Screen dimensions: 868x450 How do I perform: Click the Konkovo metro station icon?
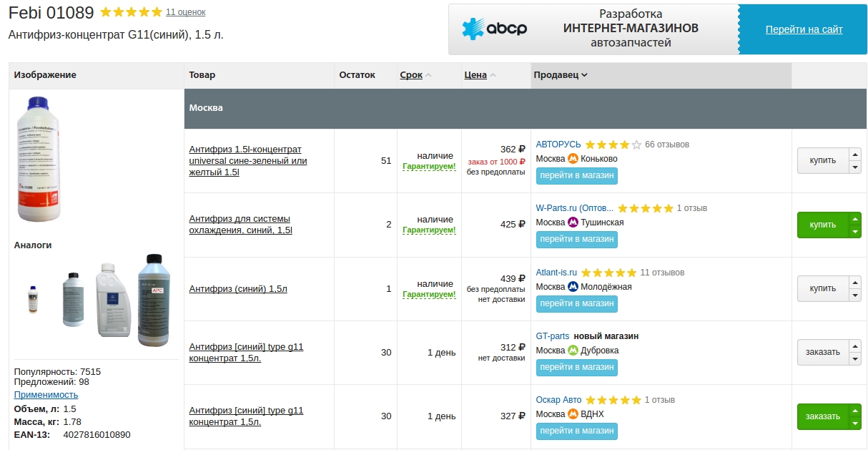[x=573, y=159]
